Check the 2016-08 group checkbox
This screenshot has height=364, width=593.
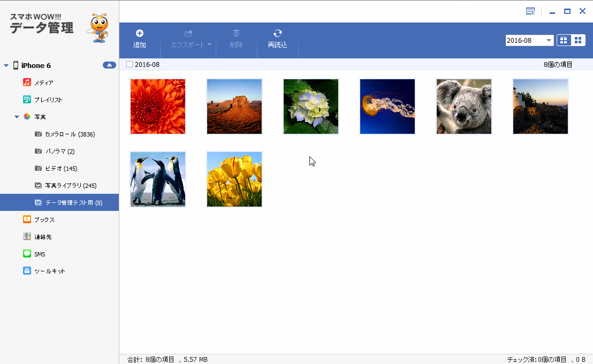(130, 65)
